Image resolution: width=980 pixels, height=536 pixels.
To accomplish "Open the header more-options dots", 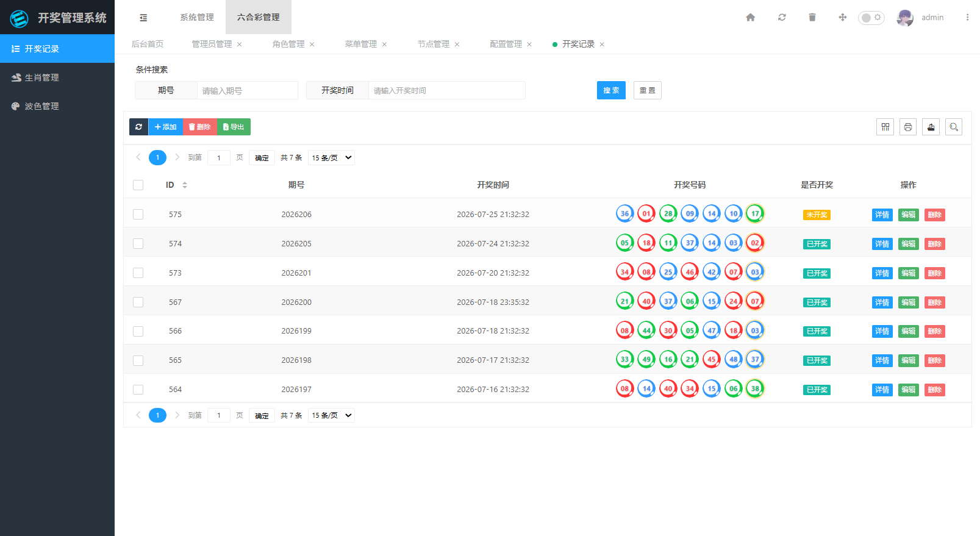I will 967,17.
